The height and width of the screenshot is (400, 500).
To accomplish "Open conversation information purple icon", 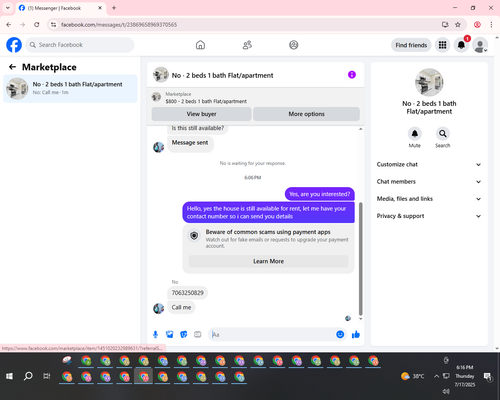I will point(352,75).
